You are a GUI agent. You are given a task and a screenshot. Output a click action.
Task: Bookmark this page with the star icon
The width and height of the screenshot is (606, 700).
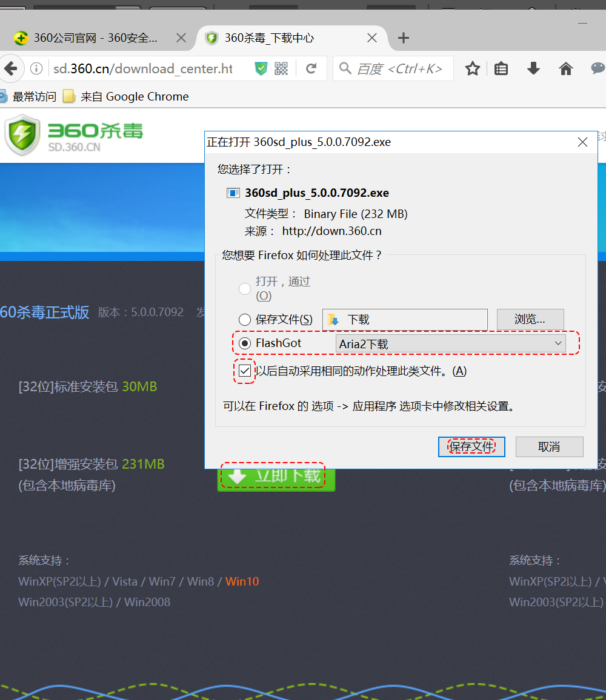[x=473, y=68]
